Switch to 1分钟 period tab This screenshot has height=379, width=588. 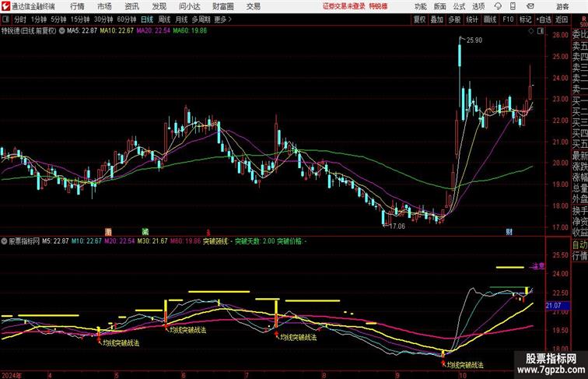pyautogui.click(x=39, y=19)
